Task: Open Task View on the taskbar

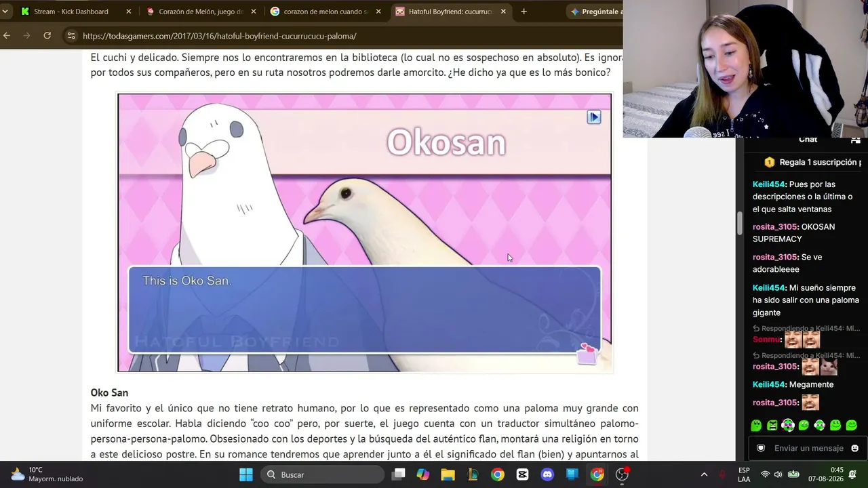Action: [399, 474]
